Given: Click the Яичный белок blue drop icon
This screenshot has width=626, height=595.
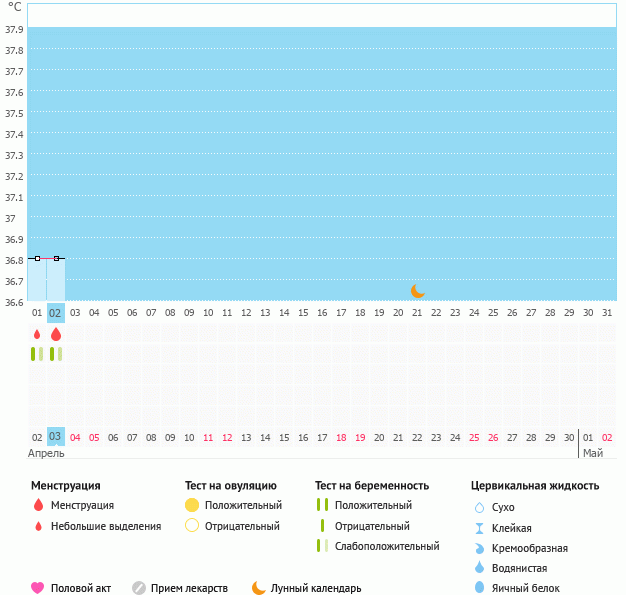Looking at the screenshot, I should tap(479, 588).
